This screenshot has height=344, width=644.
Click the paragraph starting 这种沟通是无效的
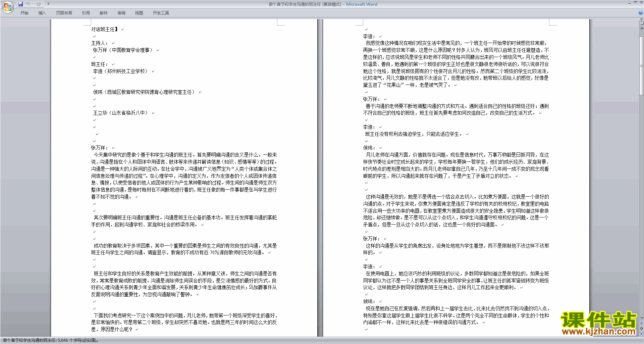(456, 211)
